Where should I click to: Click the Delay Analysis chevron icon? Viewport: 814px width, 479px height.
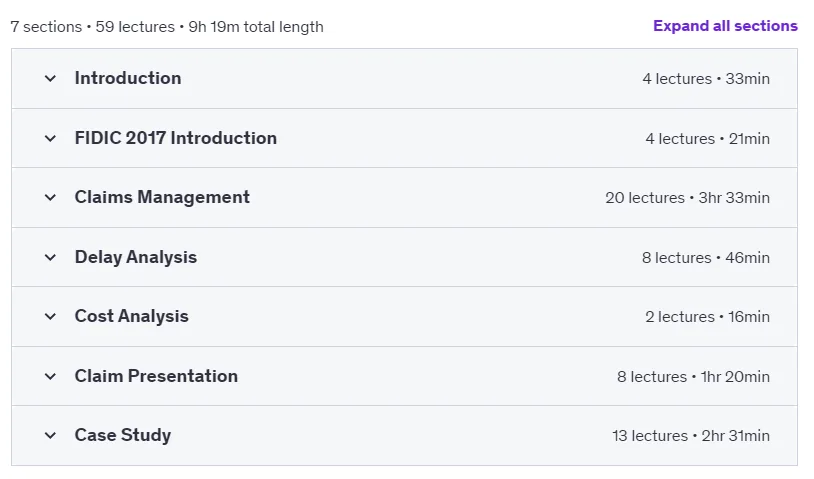50,257
